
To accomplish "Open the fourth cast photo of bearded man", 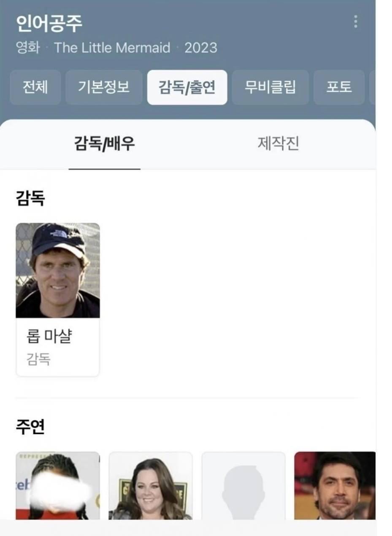I will pos(335,486).
